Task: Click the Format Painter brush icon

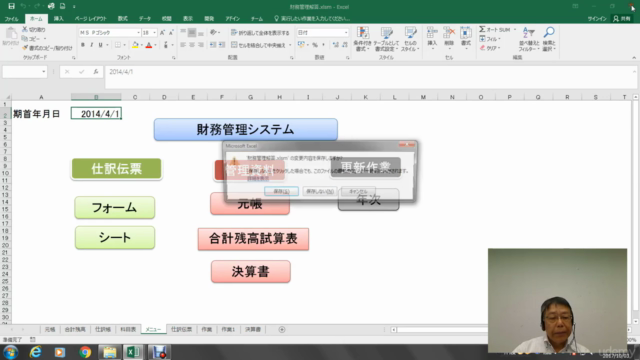Action: coord(25,48)
